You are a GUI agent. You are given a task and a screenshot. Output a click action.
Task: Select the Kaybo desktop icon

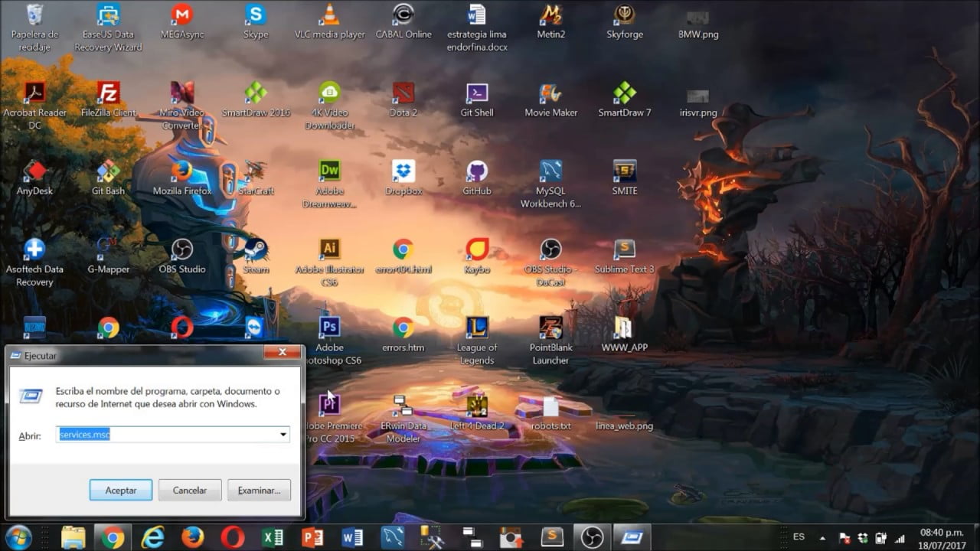477,256
